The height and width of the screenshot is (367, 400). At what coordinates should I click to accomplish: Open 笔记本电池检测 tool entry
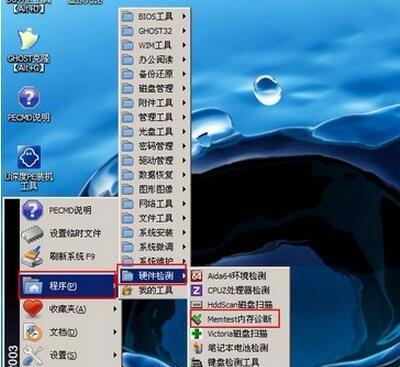239,348
